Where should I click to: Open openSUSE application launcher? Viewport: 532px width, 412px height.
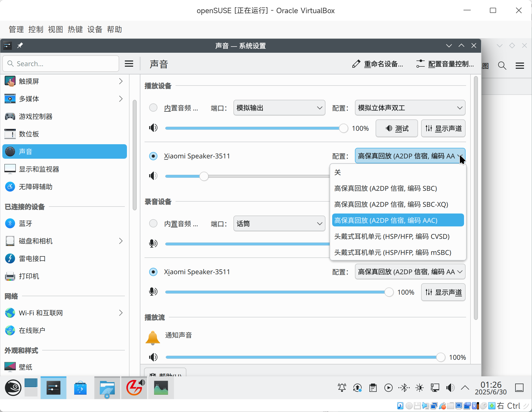(13, 387)
